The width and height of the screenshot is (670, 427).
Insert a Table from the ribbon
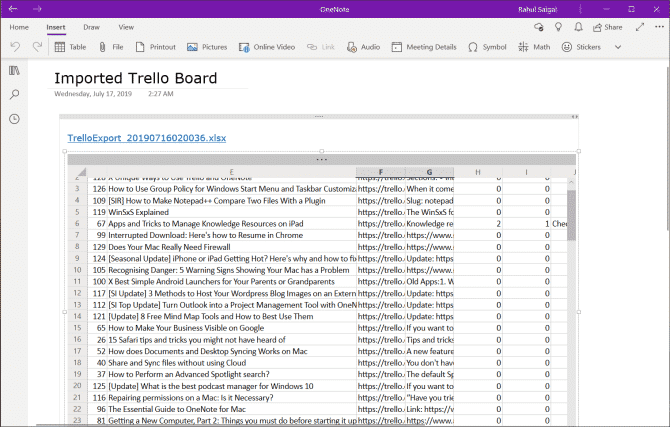click(x=71, y=47)
